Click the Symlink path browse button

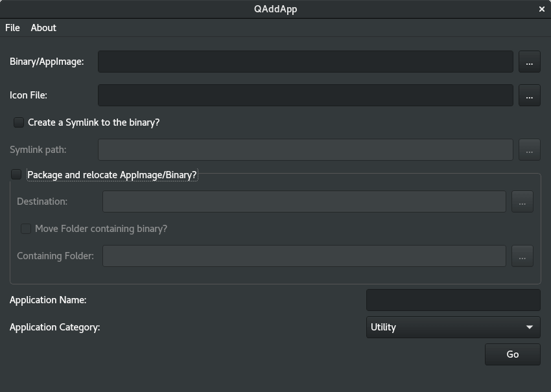point(529,150)
